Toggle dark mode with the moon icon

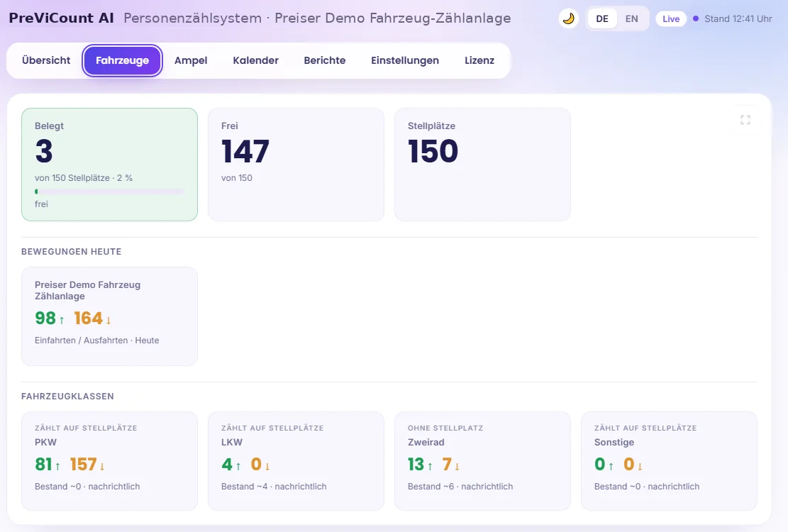[568, 18]
